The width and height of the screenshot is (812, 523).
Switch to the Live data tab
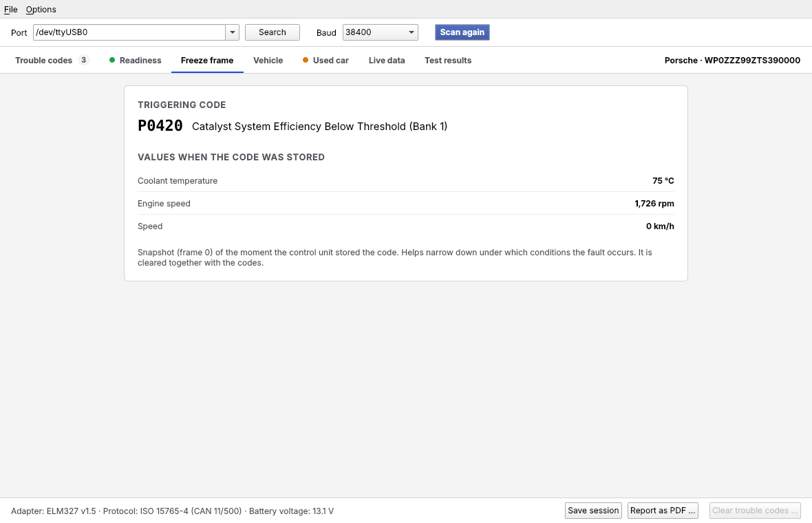tap(386, 60)
